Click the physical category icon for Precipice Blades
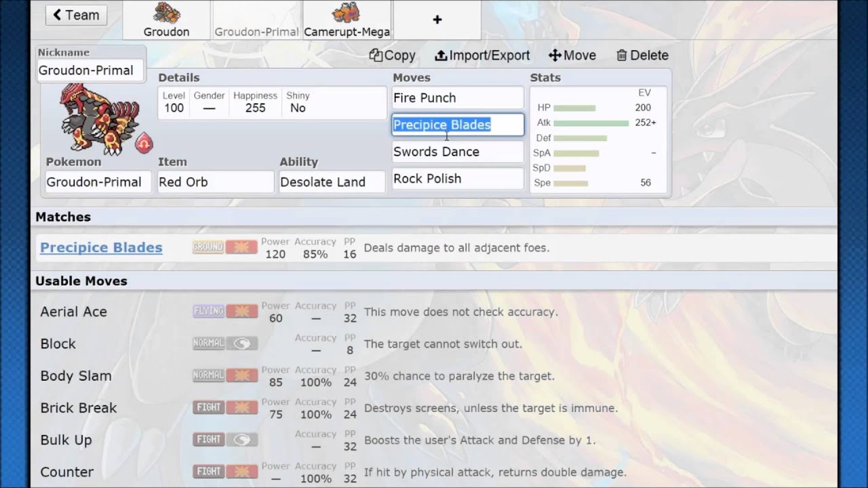 click(241, 247)
